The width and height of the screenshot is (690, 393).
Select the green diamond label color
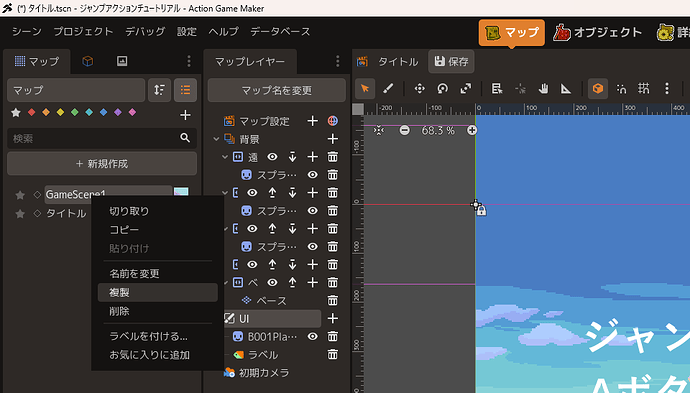75,113
